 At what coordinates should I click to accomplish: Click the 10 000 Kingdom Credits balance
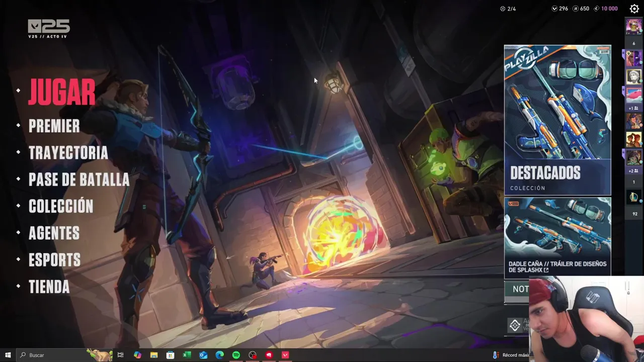pyautogui.click(x=606, y=9)
